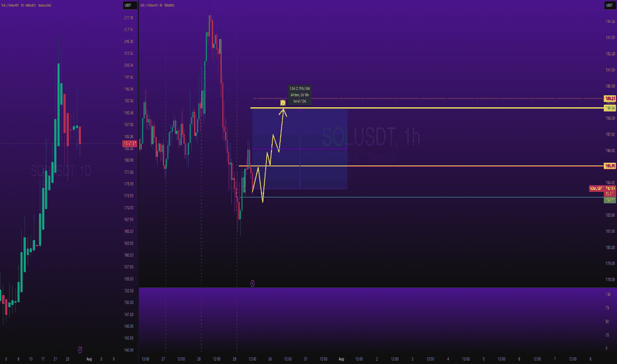Click the 31 date label on the 1h time axis
Viewport: 617px width, 364px height.
(x=306, y=359)
